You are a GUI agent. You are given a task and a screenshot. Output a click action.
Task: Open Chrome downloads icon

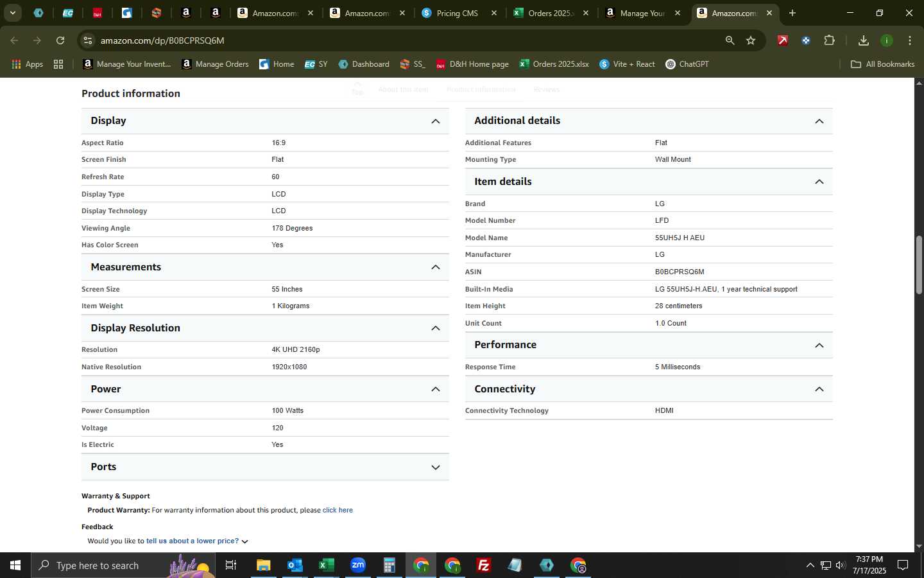pos(863,40)
